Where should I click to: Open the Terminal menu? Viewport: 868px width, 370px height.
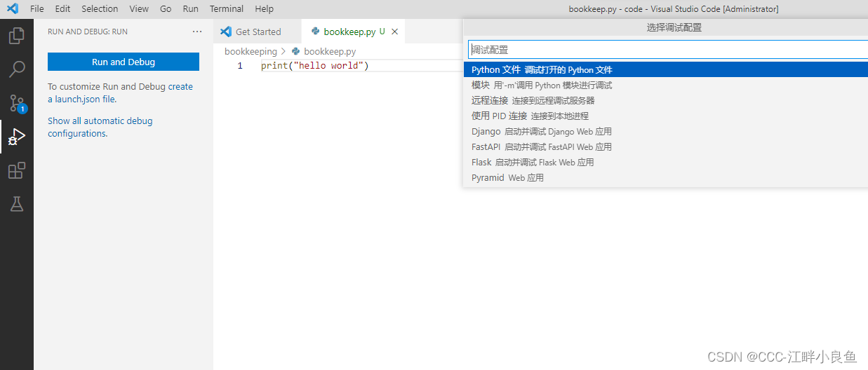tap(227, 9)
